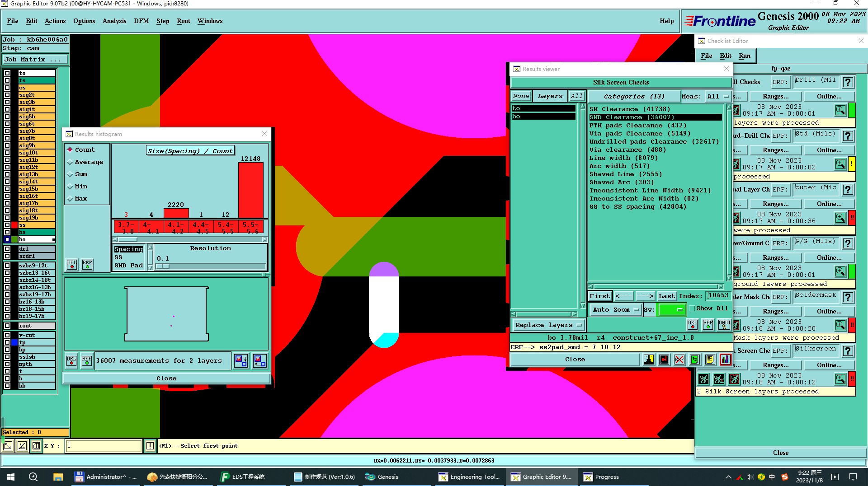This screenshot has width=868, height=486.
Task: Adjust the Resolution slider in histogram
Action: pyautogui.click(x=163, y=266)
